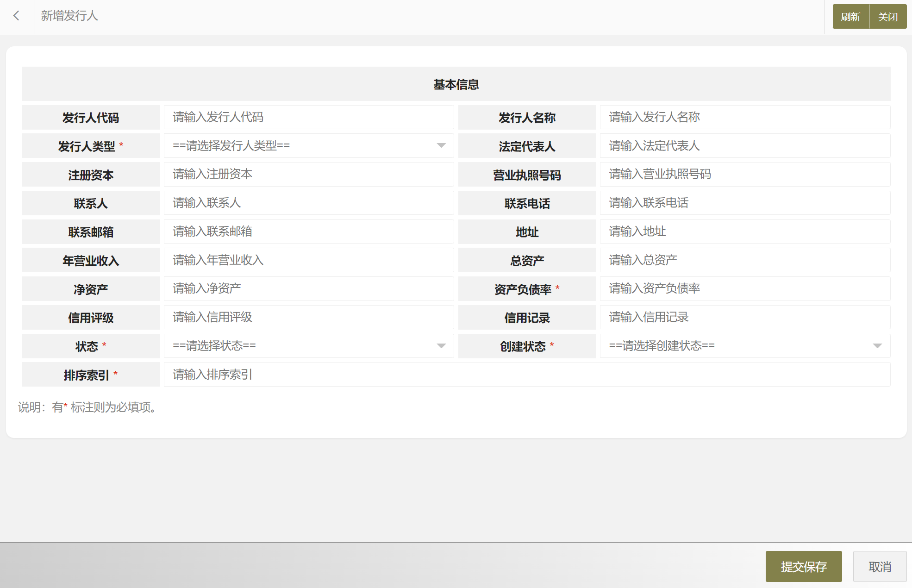Screen dimensions: 912x588
Task: Click the back arrow icon
Action: 17,16
